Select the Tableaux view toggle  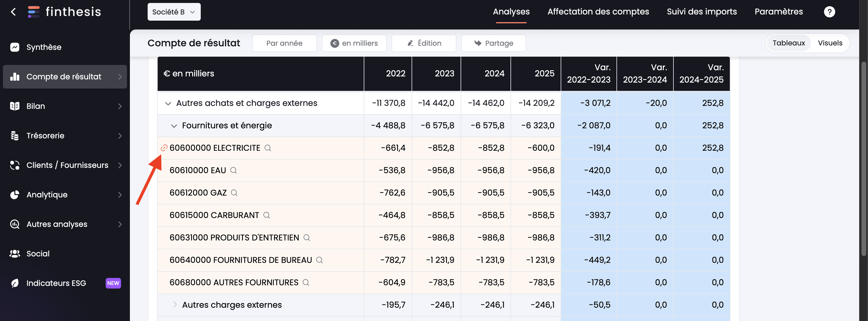pyautogui.click(x=788, y=43)
